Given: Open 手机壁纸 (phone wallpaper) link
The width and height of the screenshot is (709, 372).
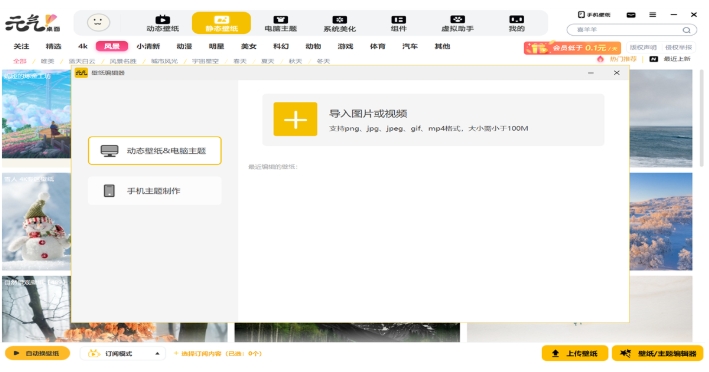Looking at the screenshot, I should coord(594,15).
